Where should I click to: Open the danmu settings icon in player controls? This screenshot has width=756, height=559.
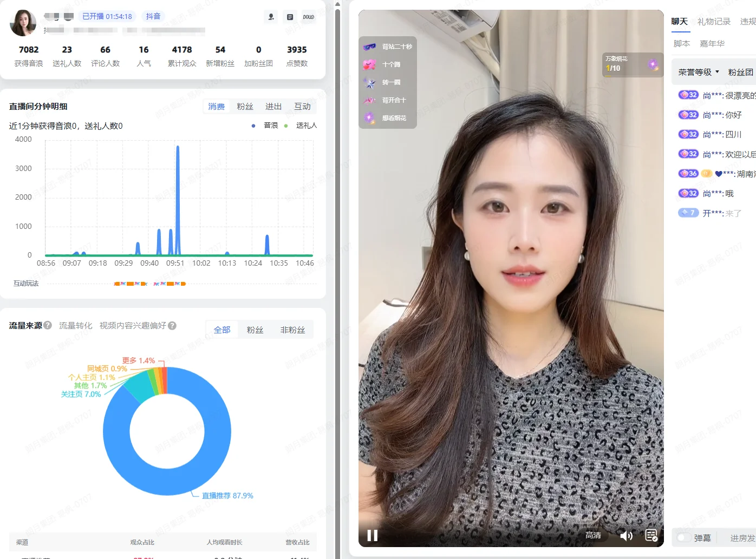651,535
